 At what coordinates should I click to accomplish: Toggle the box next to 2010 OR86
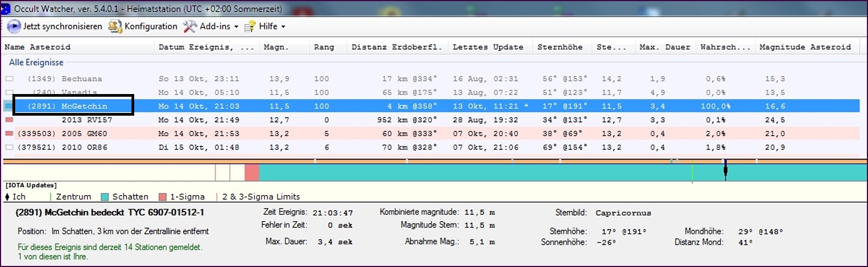9,147
